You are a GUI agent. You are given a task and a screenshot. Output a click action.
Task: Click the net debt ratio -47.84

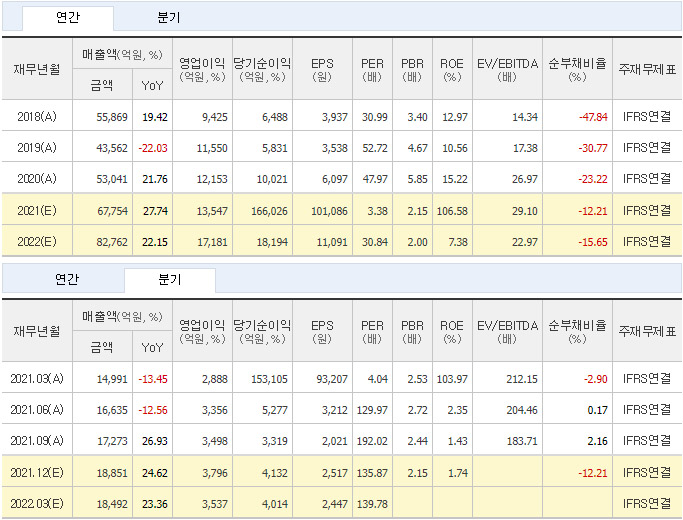click(x=593, y=117)
